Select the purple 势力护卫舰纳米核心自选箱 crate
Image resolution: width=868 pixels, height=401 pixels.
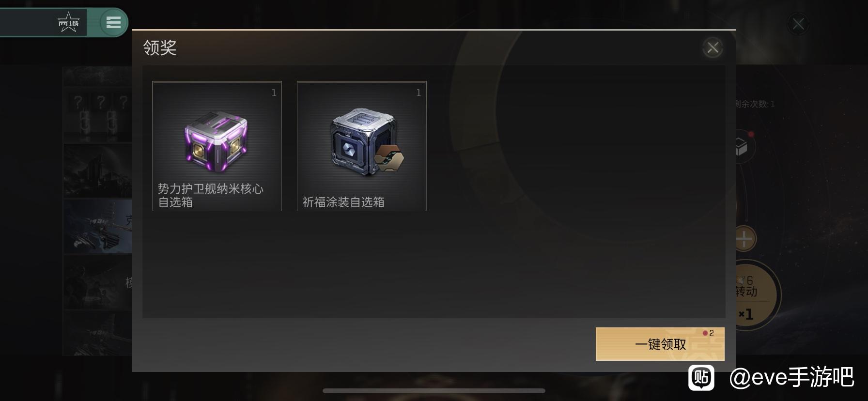[217, 142]
